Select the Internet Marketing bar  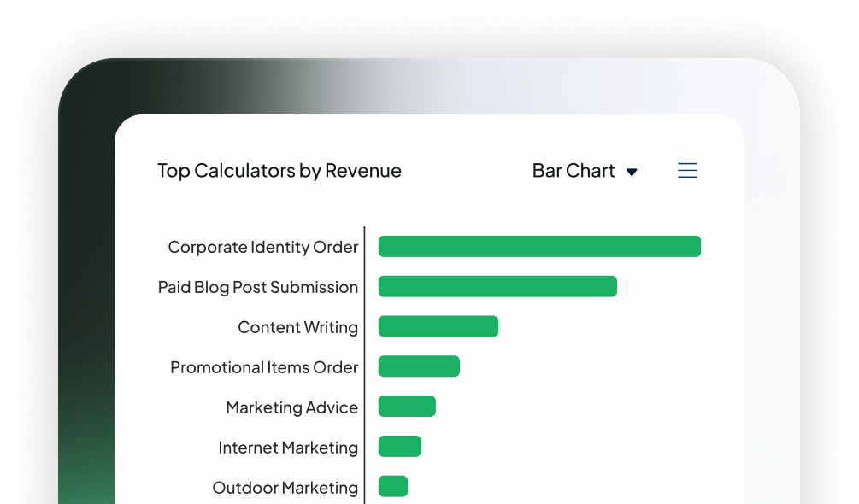400,447
